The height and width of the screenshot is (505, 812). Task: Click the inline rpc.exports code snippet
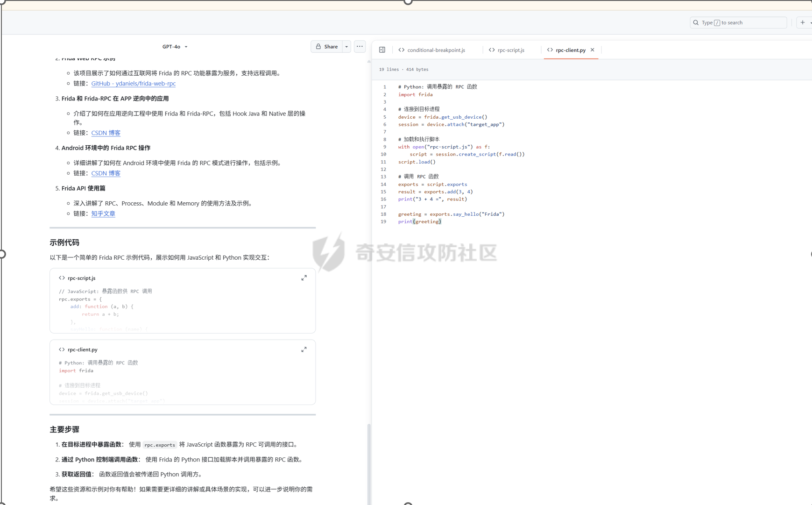coord(160,445)
